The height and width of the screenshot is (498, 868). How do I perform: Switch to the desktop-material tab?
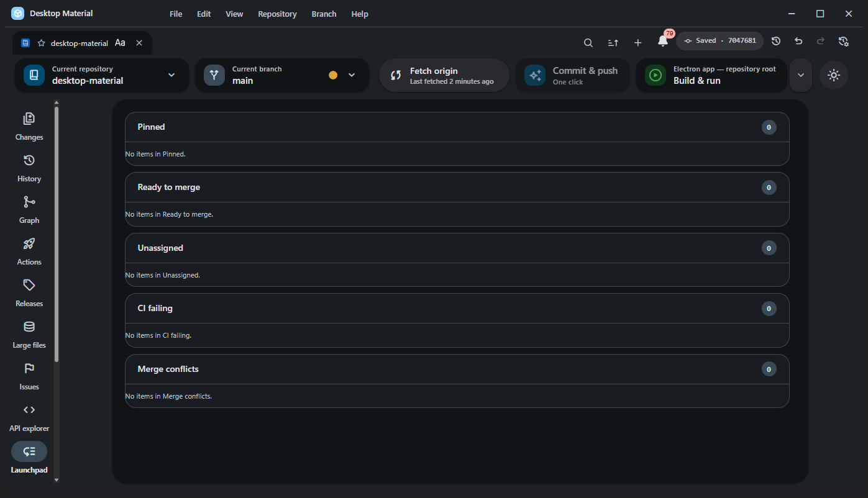click(82, 43)
